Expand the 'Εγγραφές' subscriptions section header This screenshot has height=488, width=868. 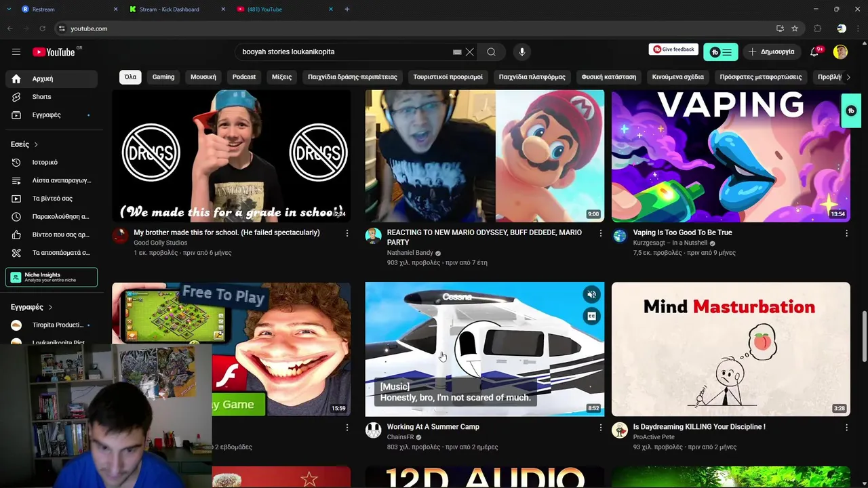(x=31, y=307)
